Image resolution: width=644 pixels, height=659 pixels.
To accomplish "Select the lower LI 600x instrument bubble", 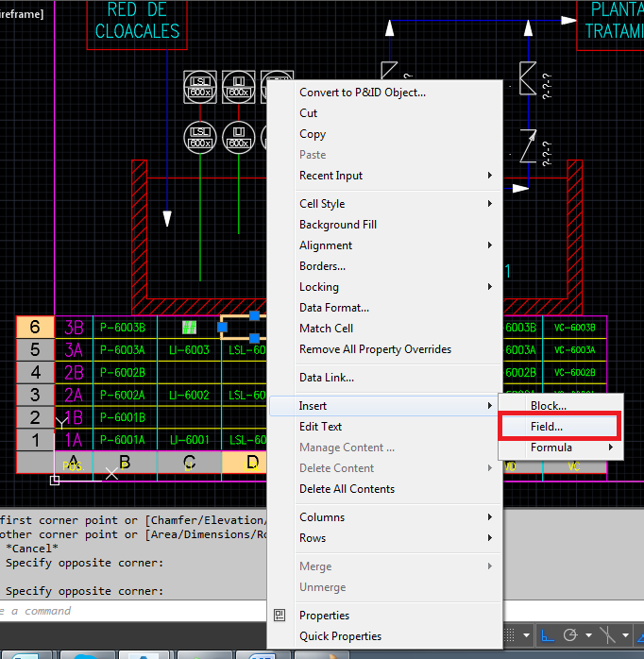I will click(x=238, y=138).
